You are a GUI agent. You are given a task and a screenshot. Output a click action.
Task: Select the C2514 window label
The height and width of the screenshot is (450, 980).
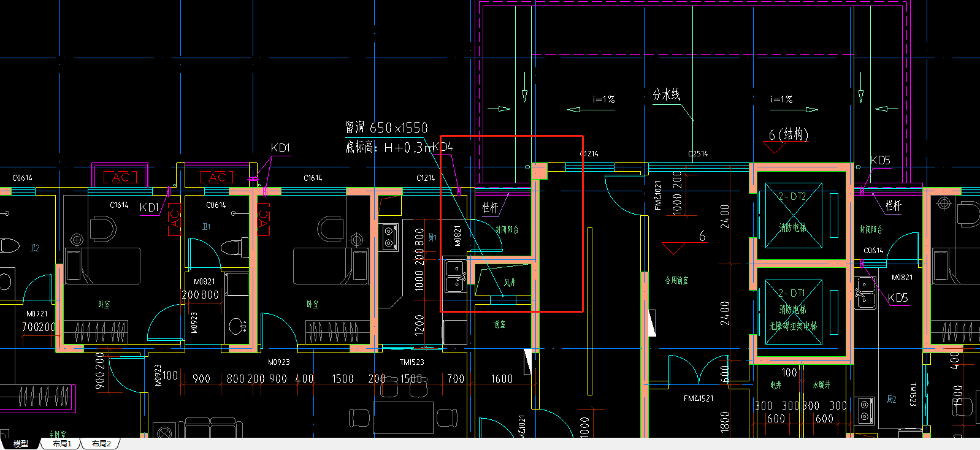click(698, 154)
